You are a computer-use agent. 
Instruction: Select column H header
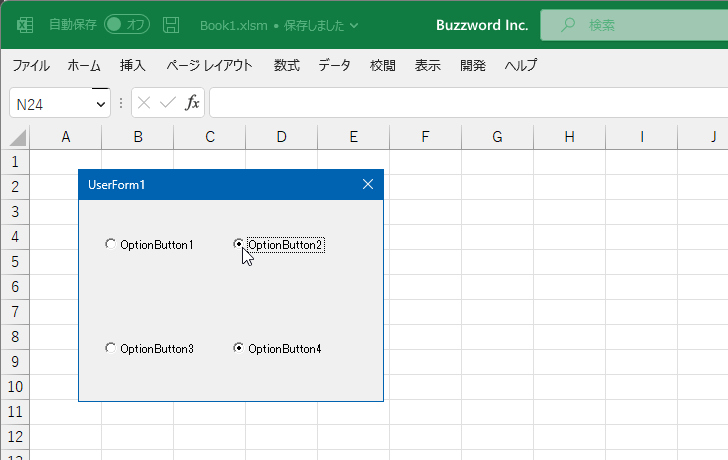[570, 137]
